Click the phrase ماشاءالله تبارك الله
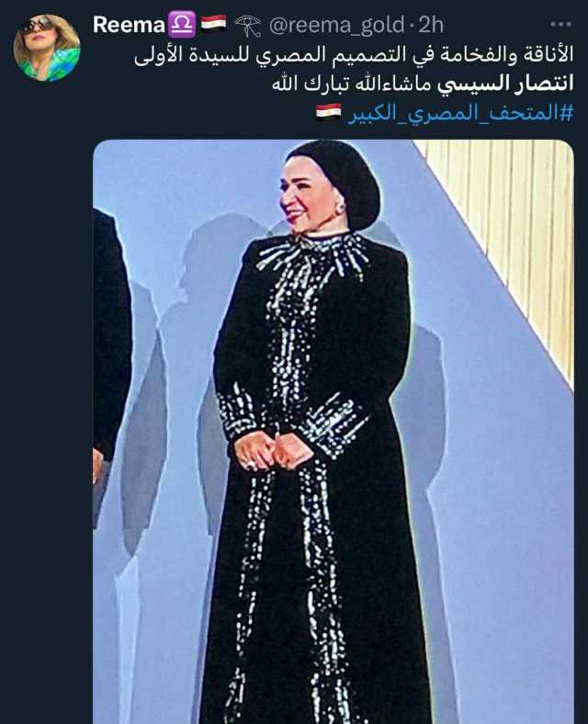Screen dimensions: 588x724 pos(352,84)
